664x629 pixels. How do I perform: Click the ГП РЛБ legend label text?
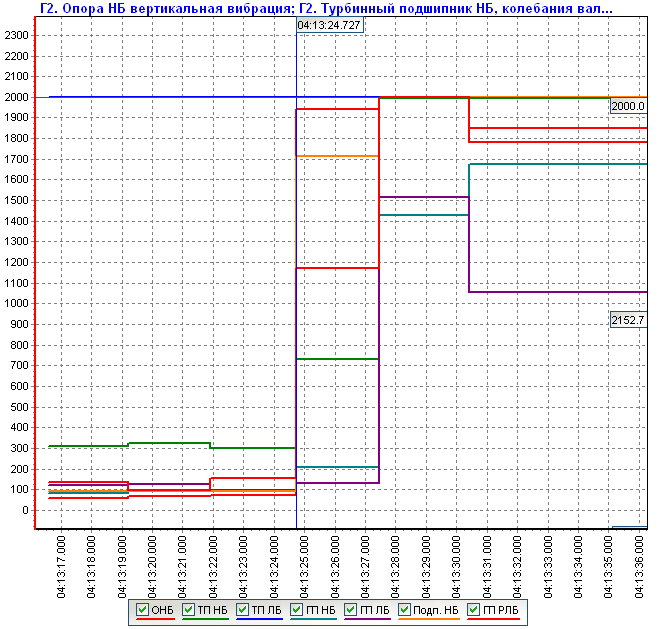(x=501, y=610)
